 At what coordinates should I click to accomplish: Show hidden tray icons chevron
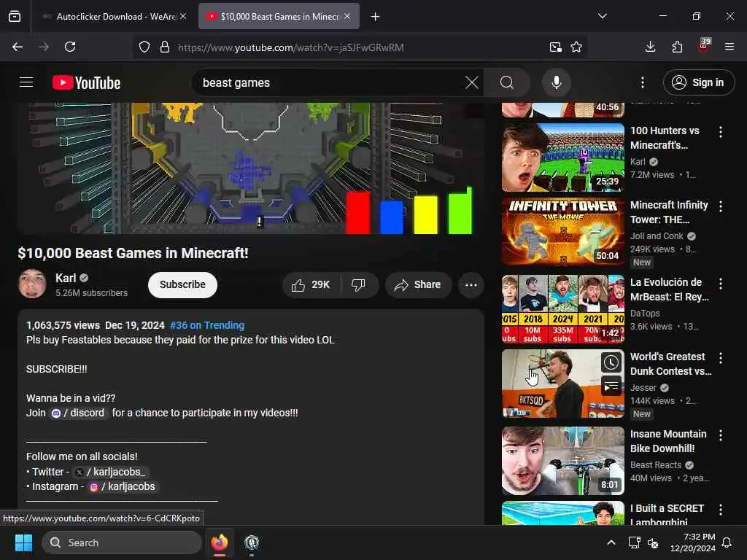[611, 542]
